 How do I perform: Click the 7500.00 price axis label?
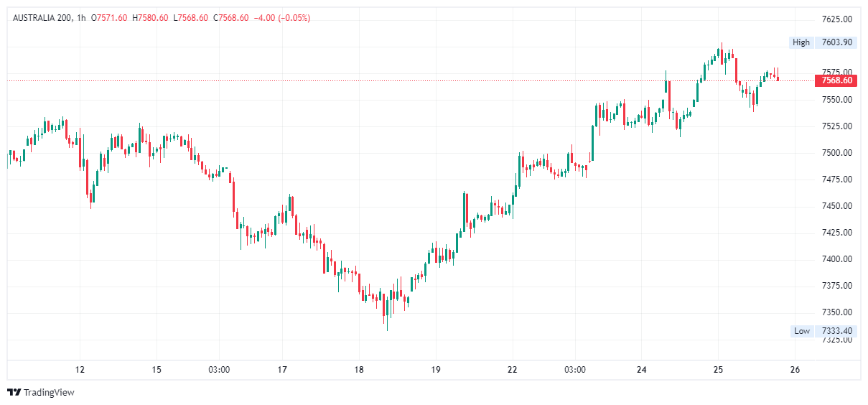pos(836,153)
